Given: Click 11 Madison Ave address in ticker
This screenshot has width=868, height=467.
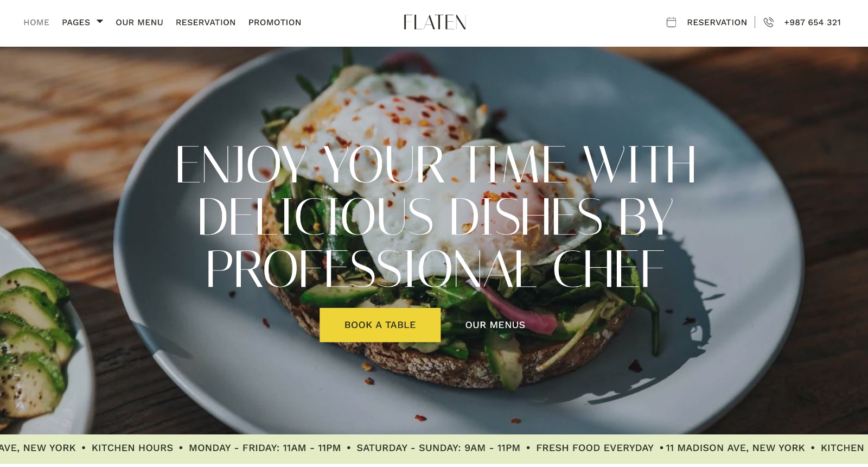Looking at the screenshot, I should point(735,448).
